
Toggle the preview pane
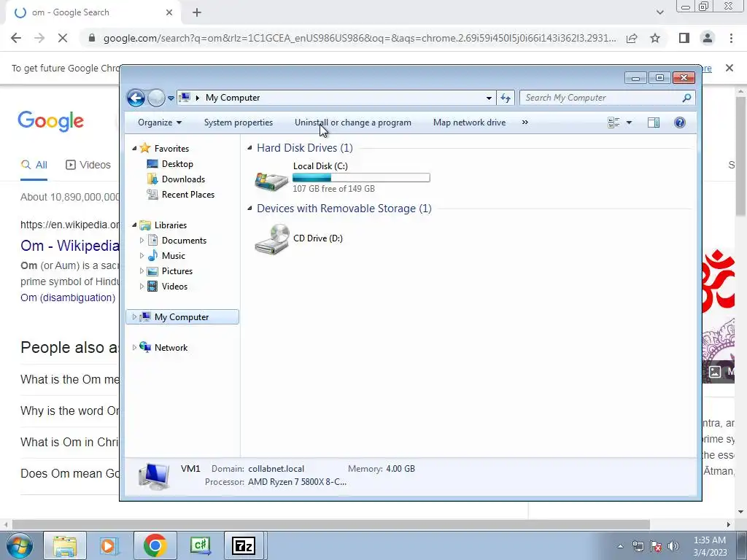(x=654, y=122)
